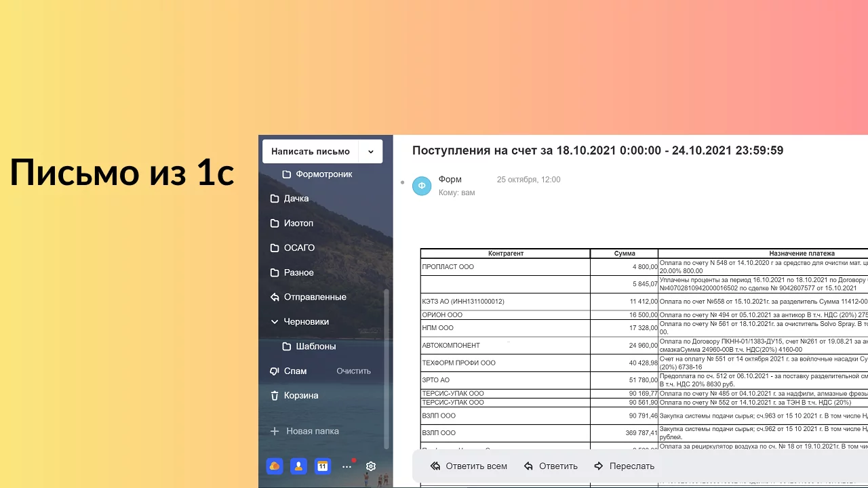
Task: Click the amount 369 787,41
Action: pyautogui.click(x=642, y=433)
